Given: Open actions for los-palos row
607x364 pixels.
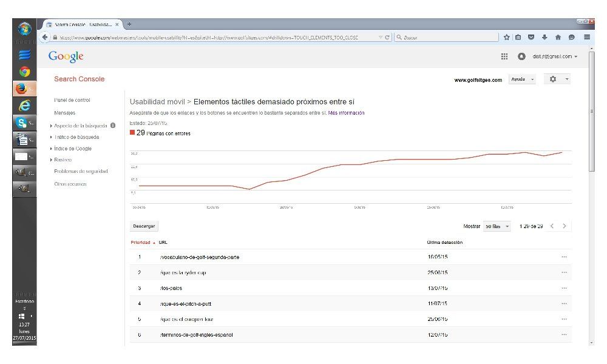Looking at the screenshot, I should tap(564, 288).
